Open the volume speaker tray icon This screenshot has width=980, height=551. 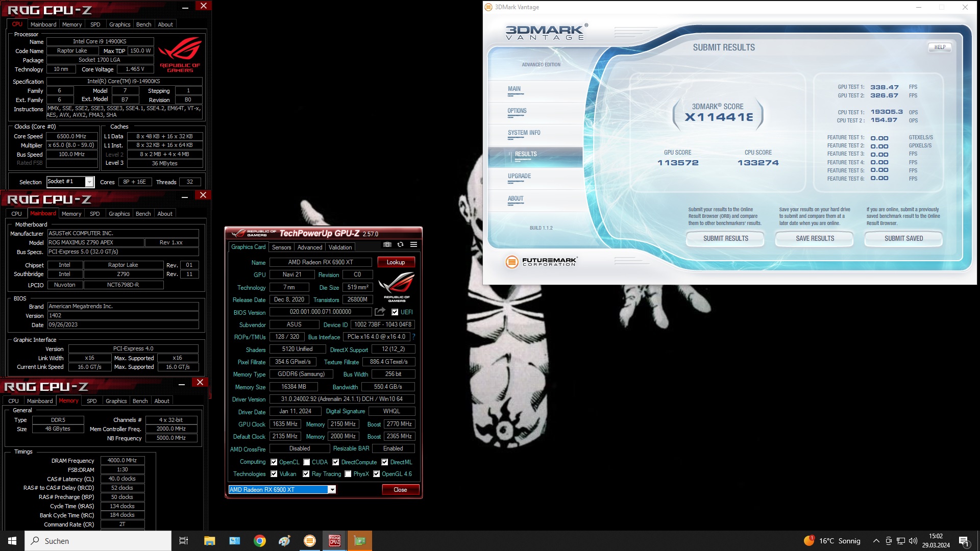[913, 541]
